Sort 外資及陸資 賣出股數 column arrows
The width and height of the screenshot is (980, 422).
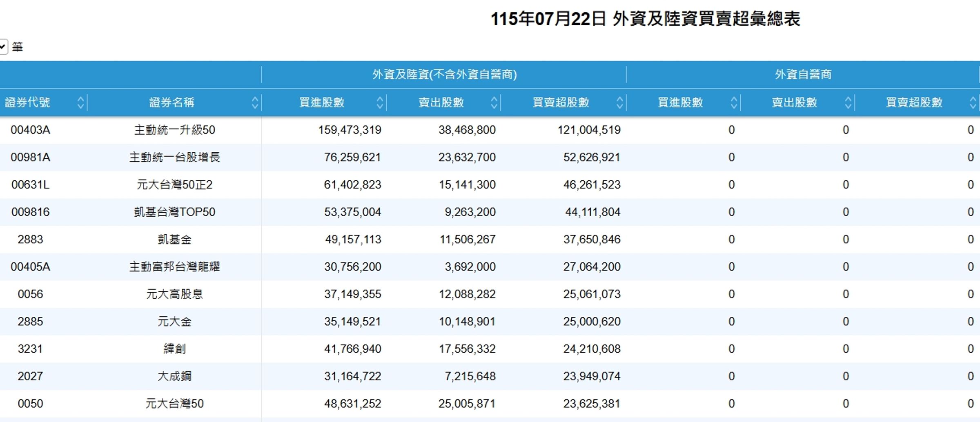pyautogui.click(x=494, y=102)
